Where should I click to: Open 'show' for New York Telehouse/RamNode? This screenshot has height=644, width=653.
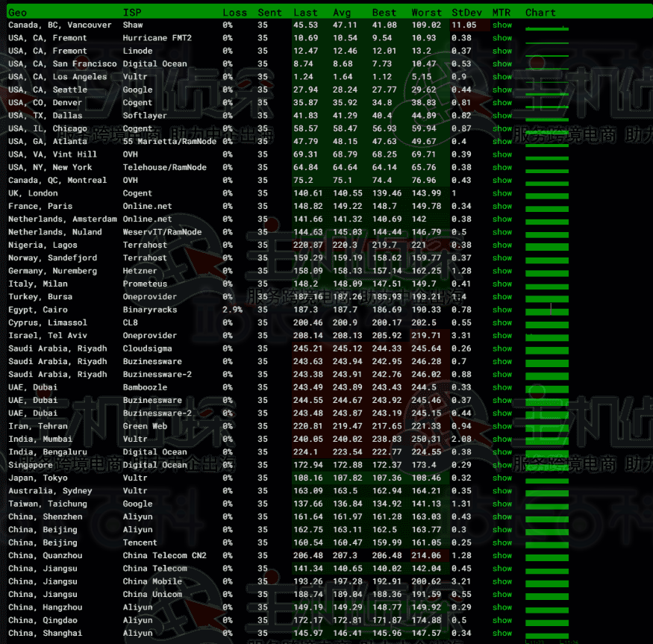(502, 167)
